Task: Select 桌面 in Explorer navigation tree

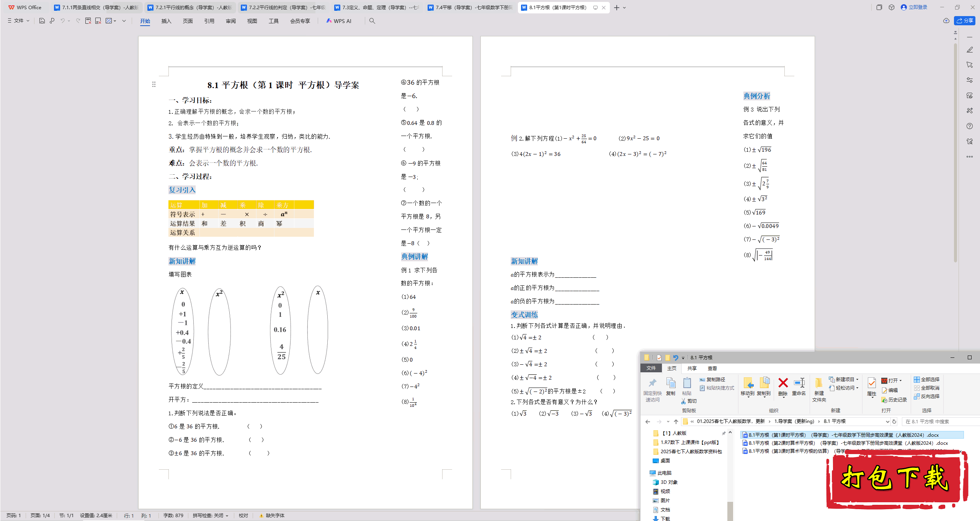Action: [661, 460]
